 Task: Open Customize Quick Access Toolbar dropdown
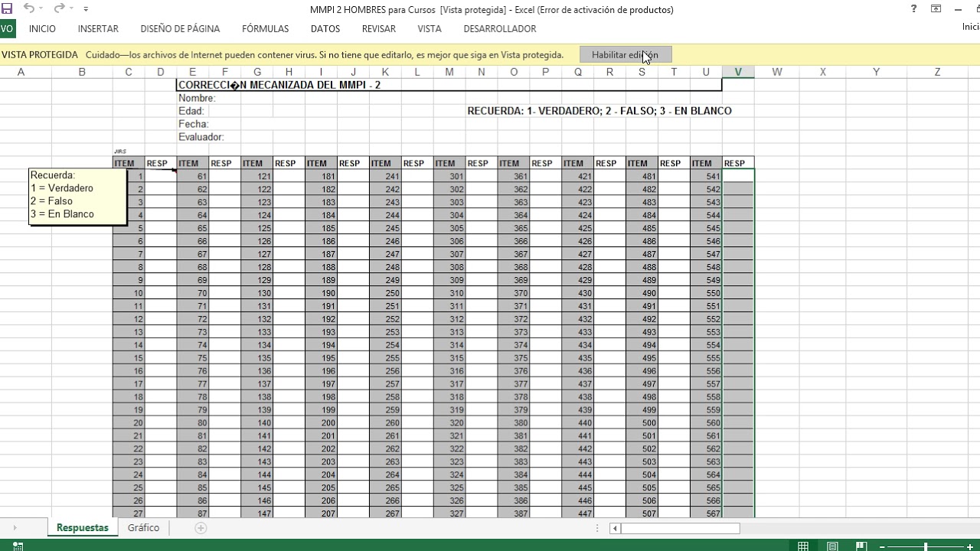pos(86,9)
